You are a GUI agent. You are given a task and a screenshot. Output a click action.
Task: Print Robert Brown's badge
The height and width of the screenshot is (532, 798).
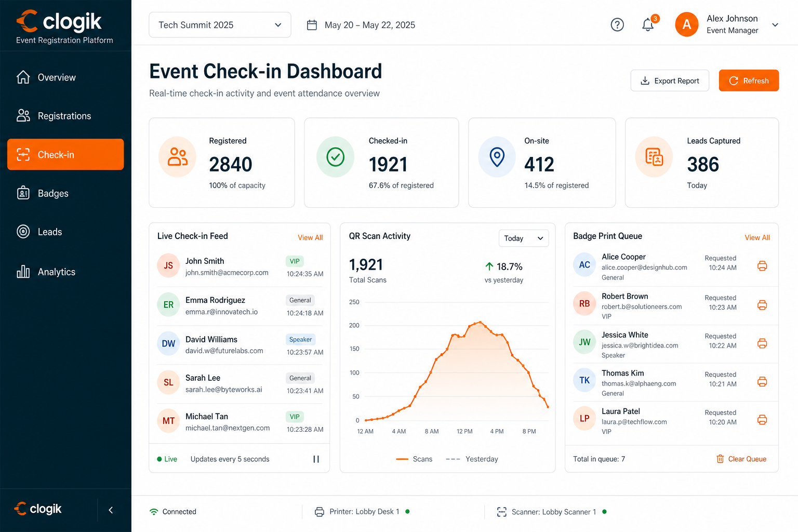click(762, 305)
